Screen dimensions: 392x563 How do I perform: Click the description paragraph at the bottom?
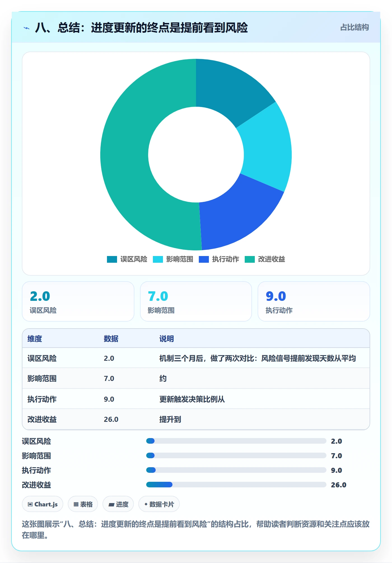point(196,530)
